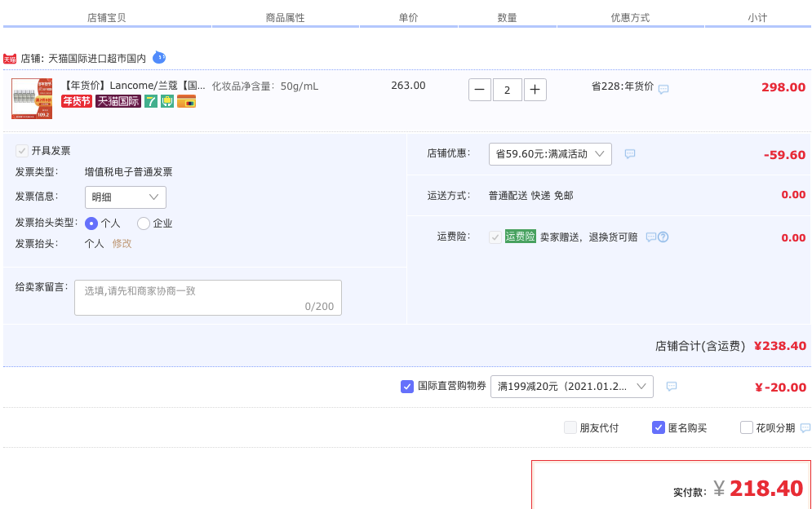This screenshot has width=812, height=509.
Task: Toggle the 开具发票 checkbox
Action: 22,151
